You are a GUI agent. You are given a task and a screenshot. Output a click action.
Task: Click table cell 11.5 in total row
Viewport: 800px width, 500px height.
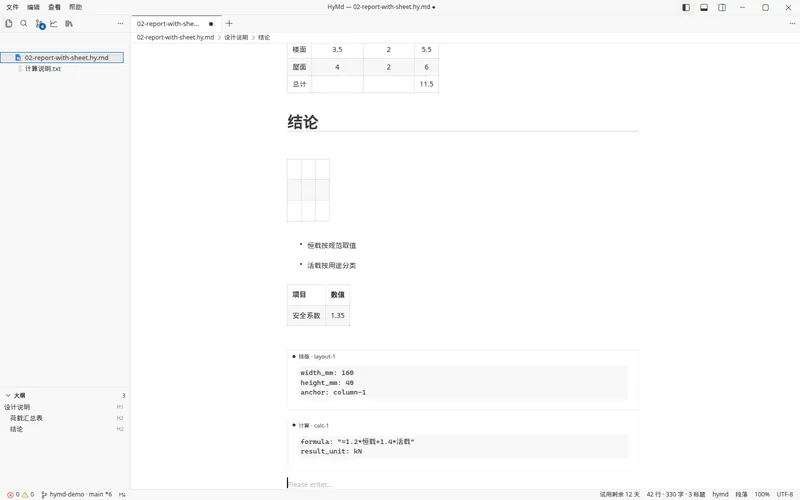pos(427,84)
